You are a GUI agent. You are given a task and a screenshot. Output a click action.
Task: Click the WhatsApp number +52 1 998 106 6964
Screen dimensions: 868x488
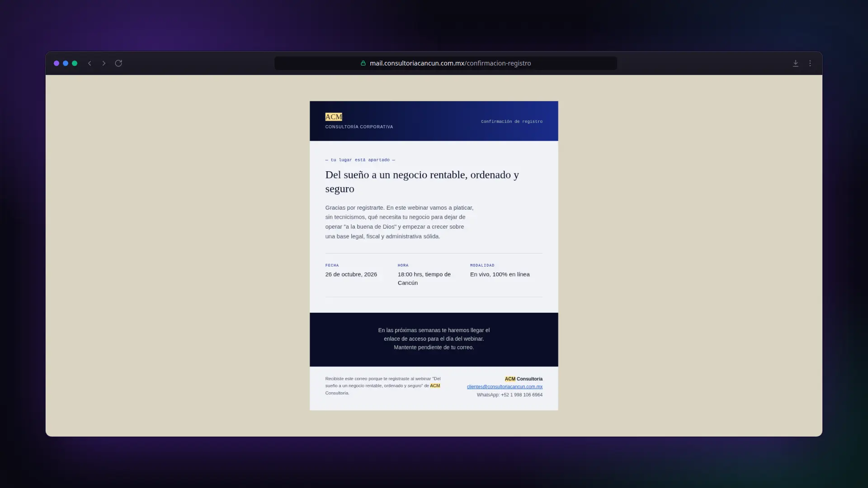522,395
